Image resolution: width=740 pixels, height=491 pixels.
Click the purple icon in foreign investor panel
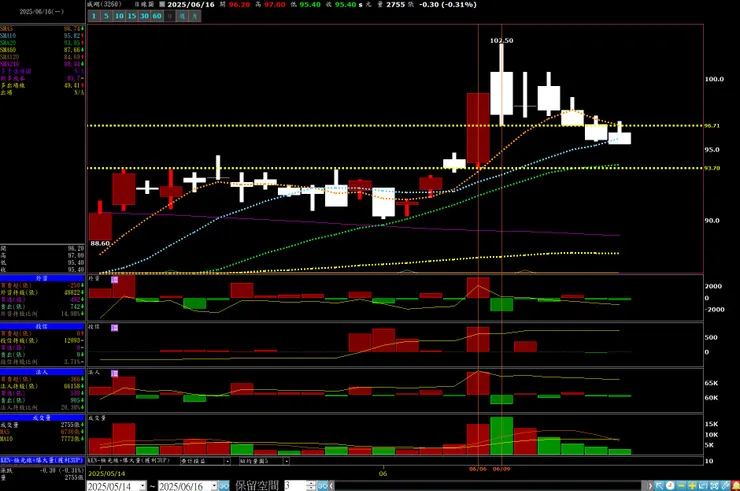(114, 280)
